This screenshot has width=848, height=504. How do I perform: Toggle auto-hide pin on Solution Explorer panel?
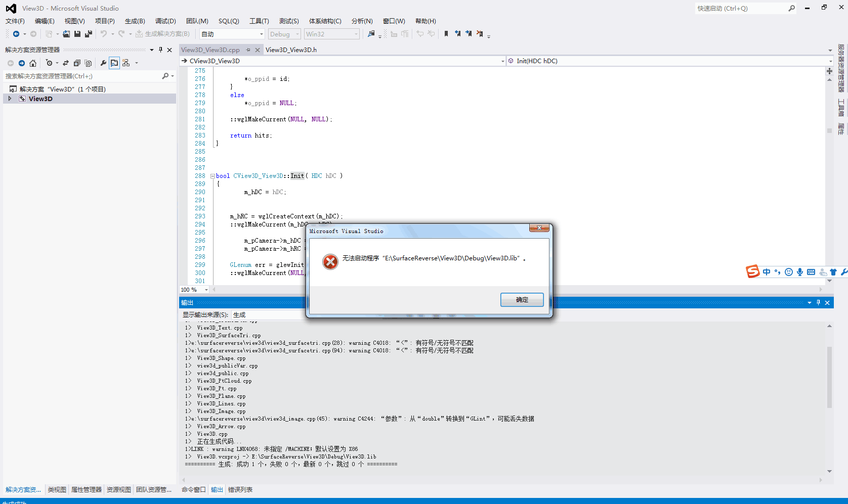pos(160,50)
